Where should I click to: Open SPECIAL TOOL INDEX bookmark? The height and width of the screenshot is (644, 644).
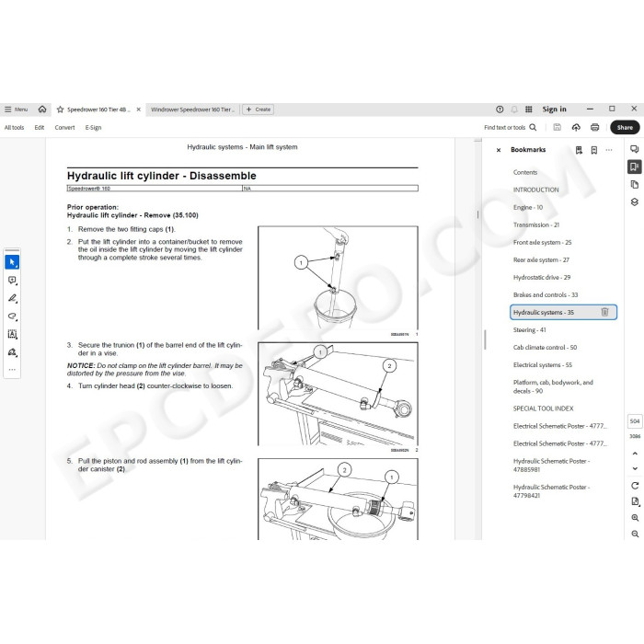(543, 408)
